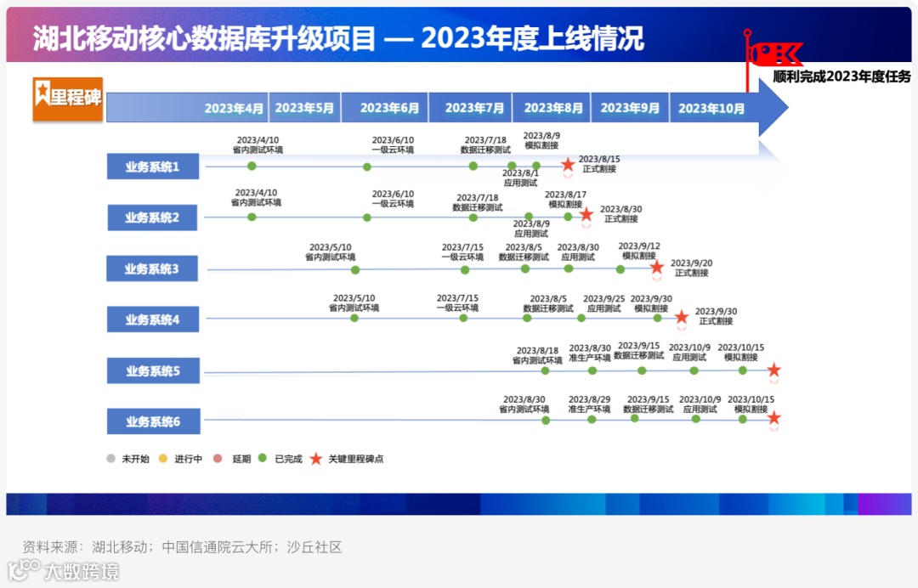
Task: Click the title 湖北移动核心数据库升级项目
Action: (204, 38)
